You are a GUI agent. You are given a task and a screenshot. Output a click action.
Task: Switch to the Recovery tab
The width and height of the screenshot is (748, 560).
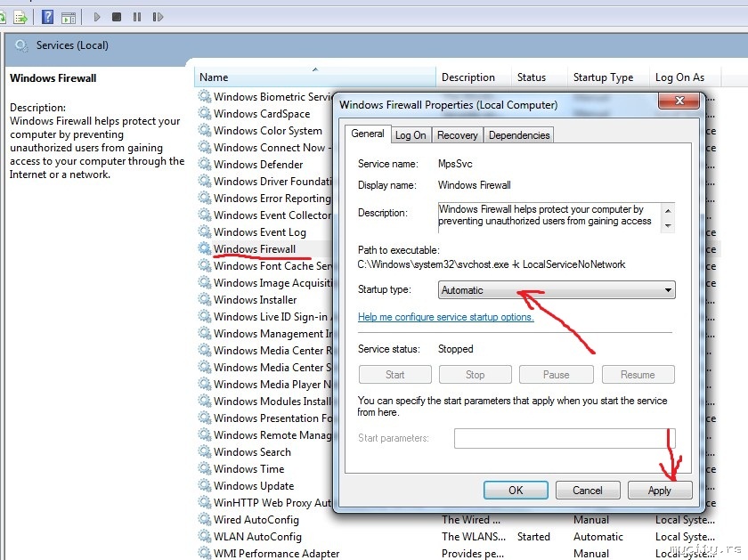[457, 135]
